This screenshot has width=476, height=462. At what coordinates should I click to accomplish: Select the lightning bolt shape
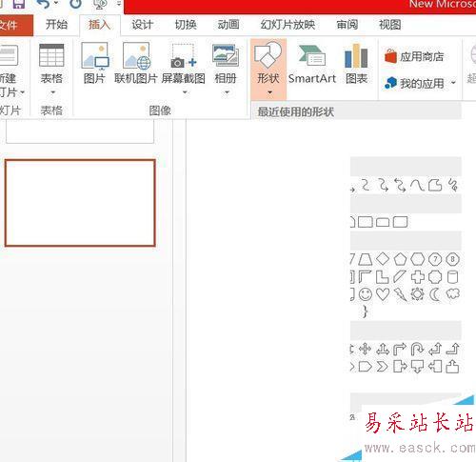(x=400, y=294)
